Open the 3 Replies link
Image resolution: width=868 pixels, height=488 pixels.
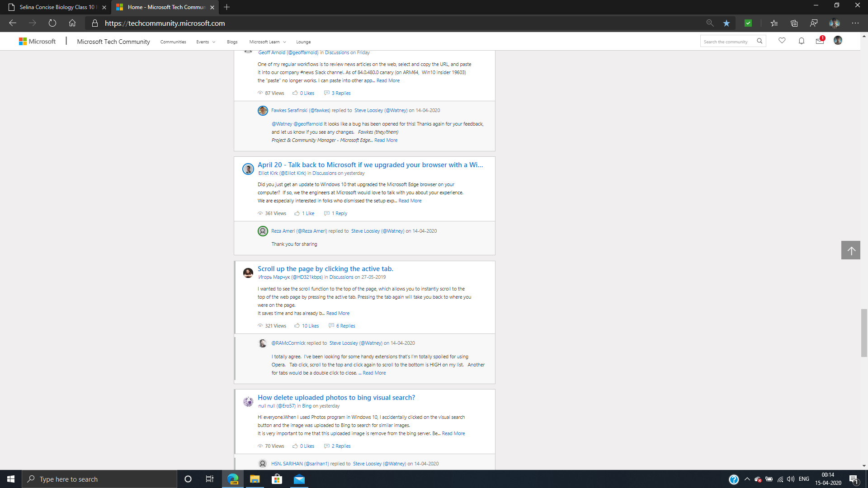(341, 93)
